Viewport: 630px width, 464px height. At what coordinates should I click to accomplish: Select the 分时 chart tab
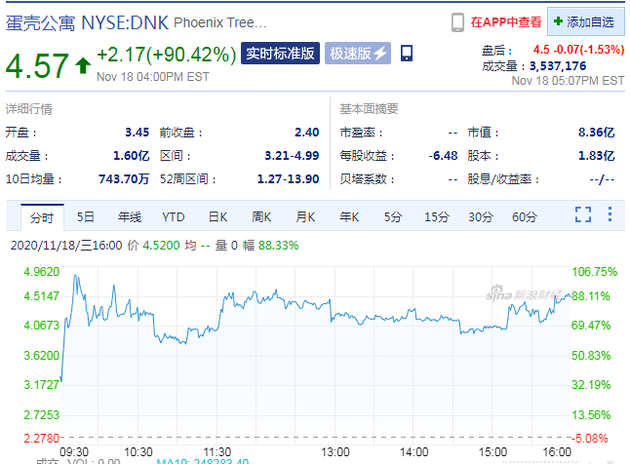[42, 217]
